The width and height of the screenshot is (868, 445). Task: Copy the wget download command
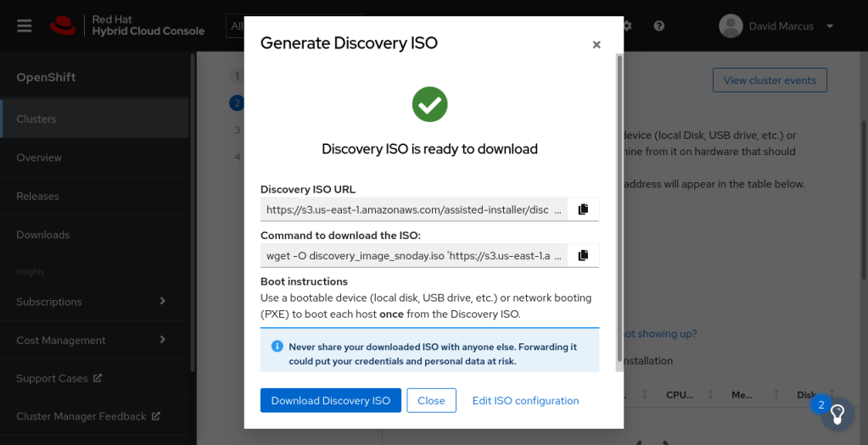[x=583, y=255]
